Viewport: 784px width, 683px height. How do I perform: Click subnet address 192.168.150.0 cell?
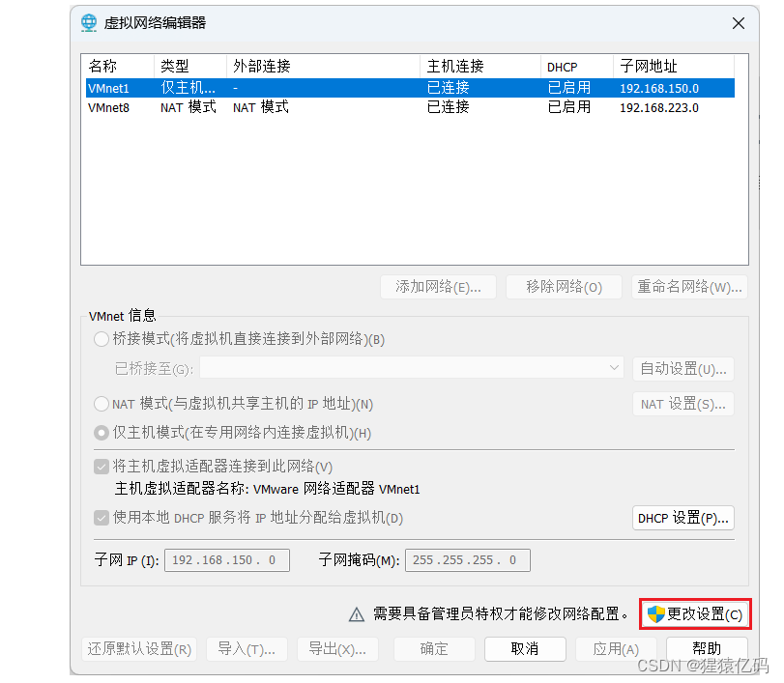(659, 89)
